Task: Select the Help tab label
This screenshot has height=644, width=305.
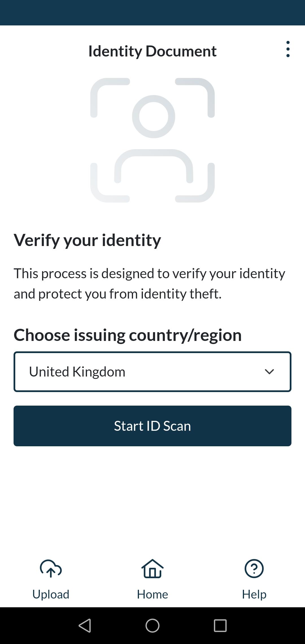Action: point(254,594)
